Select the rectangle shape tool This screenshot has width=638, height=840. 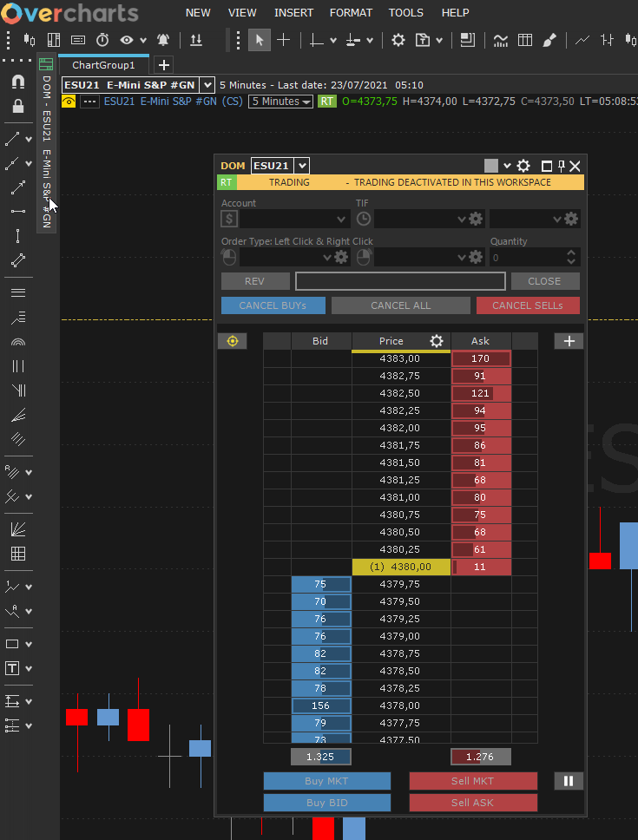click(x=12, y=644)
